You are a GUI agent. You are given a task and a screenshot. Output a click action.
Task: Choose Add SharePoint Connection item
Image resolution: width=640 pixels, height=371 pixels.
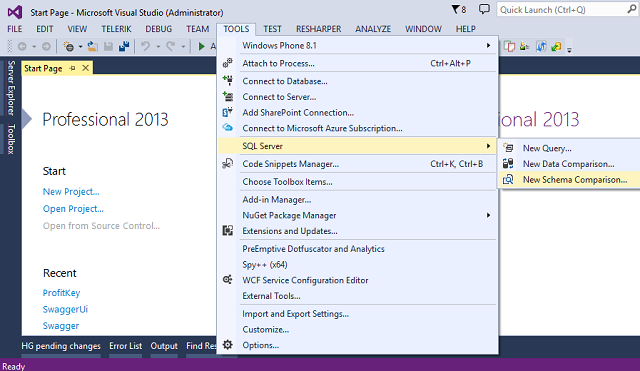358,113
